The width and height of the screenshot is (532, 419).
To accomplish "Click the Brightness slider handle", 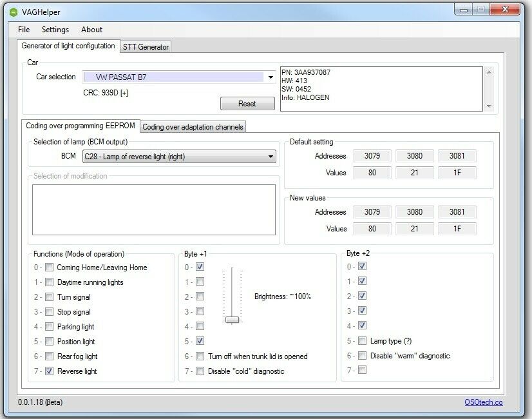I will coord(233,320).
